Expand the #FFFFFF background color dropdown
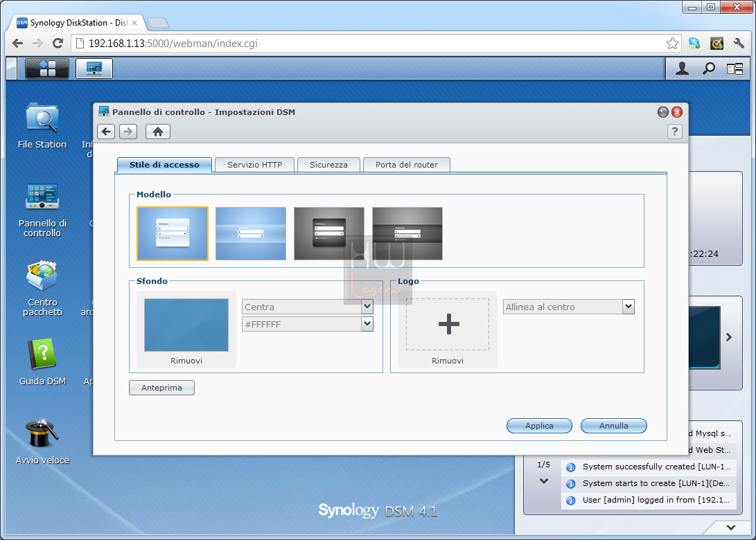The width and height of the screenshot is (756, 540). tap(367, 324)
